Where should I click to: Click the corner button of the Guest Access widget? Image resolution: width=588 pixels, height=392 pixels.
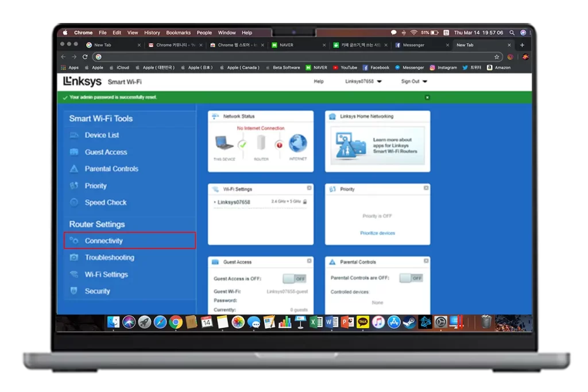309,261
